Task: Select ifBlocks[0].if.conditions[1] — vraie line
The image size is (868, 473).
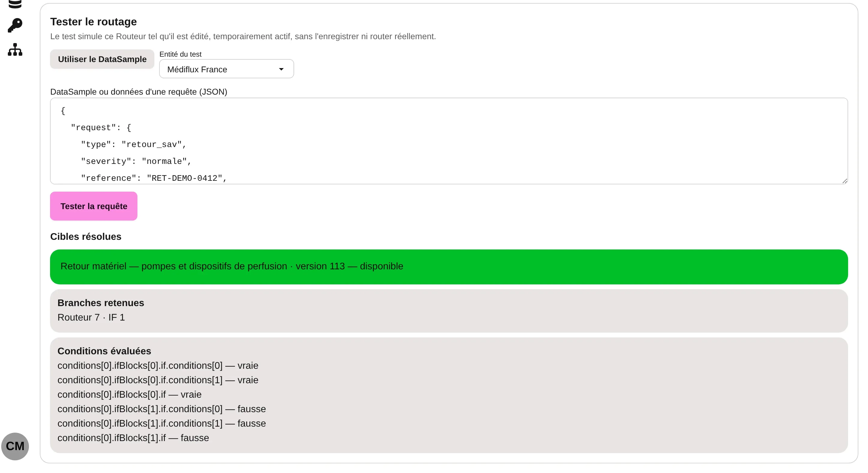Action: click(158, 380)
